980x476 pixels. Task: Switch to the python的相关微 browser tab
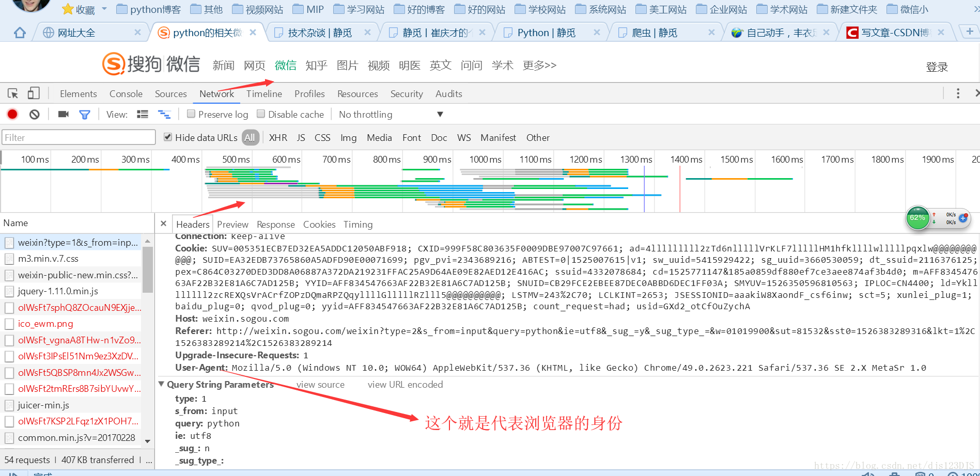pyautogui.click(x=207, y=33)
